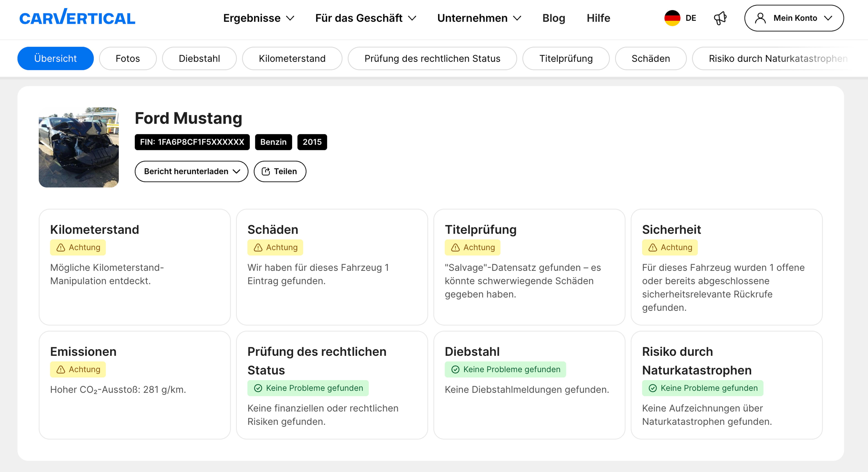Screen dimensions: 868x472
Task: Click the warning icon in the Emissionen card
Action: coord(61,370)
